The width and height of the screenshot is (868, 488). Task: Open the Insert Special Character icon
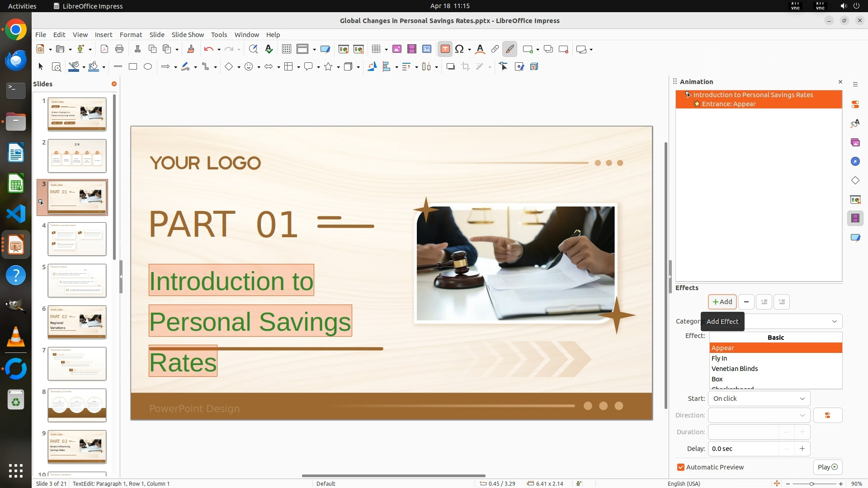click(x=459, y=49)
